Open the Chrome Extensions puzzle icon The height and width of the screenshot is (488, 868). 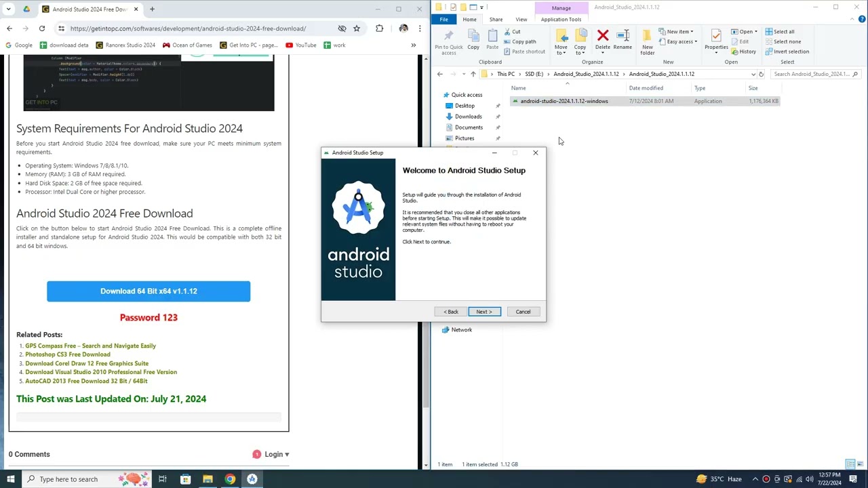[x=379, y=28]
